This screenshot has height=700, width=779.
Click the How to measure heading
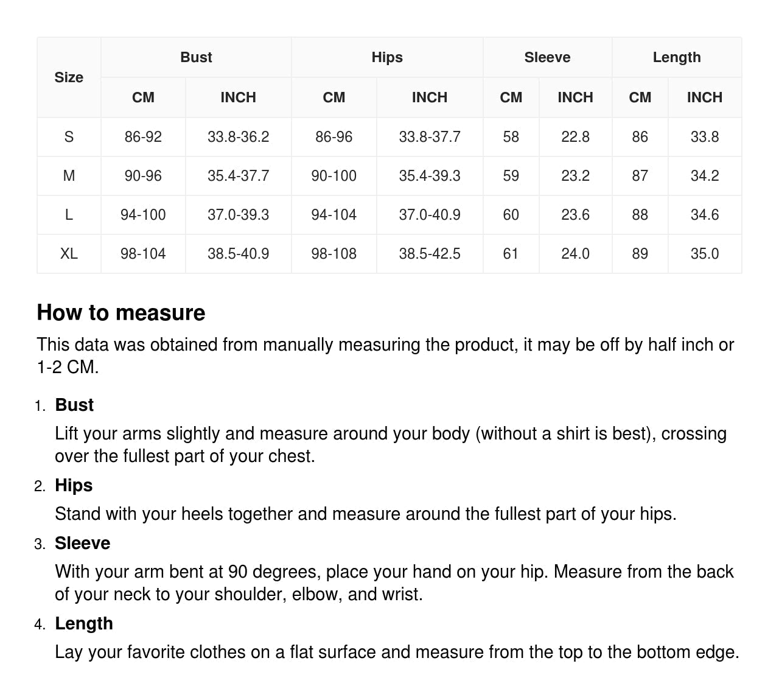121,312
